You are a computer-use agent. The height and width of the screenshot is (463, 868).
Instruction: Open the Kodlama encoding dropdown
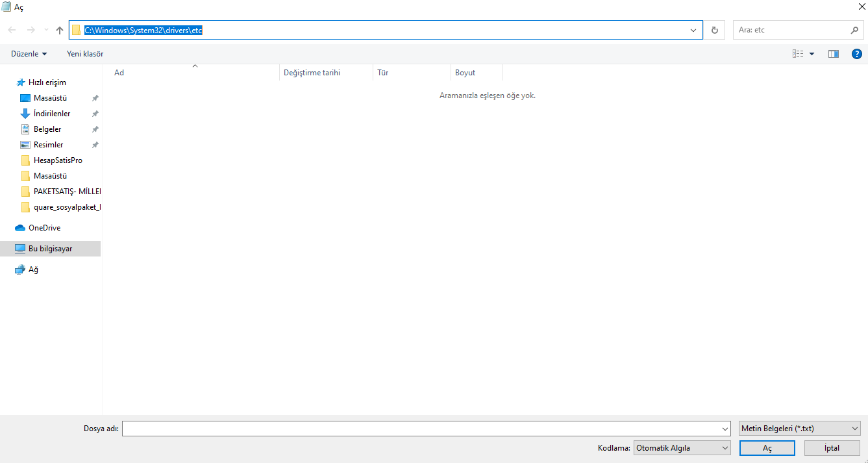tap(682, 448)
